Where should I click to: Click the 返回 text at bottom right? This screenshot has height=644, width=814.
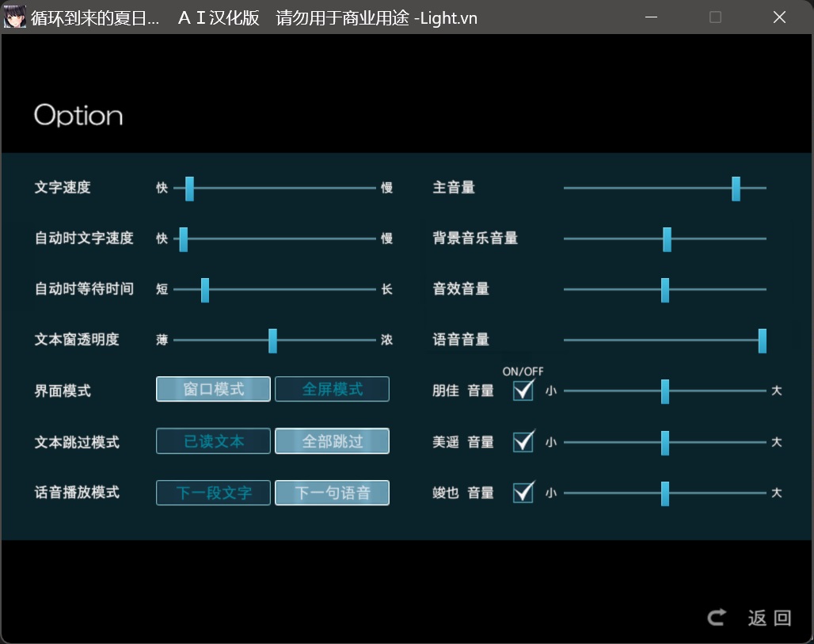pos(770,618)
